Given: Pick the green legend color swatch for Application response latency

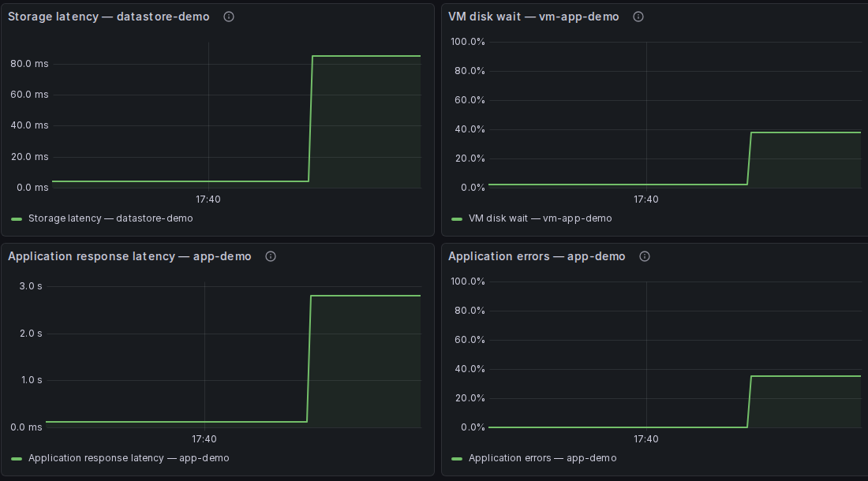Looking at the screenshot, I should point(17,459).
